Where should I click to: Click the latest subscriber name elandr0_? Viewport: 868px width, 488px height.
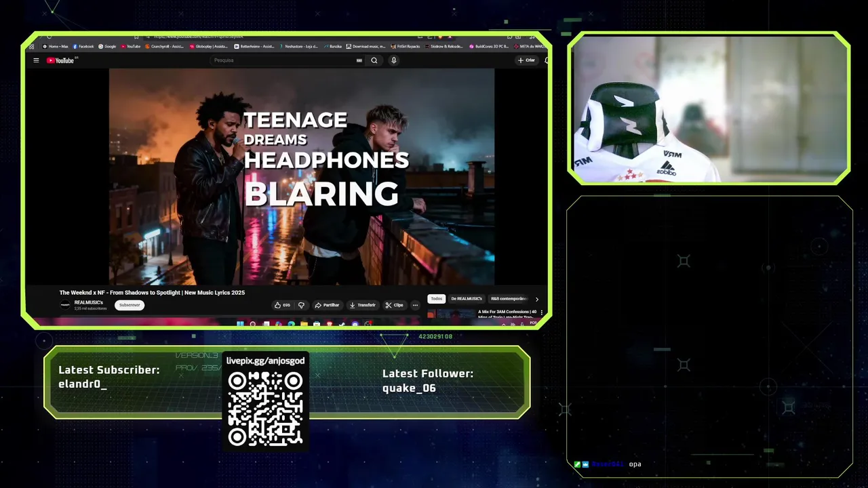(83, 384)
